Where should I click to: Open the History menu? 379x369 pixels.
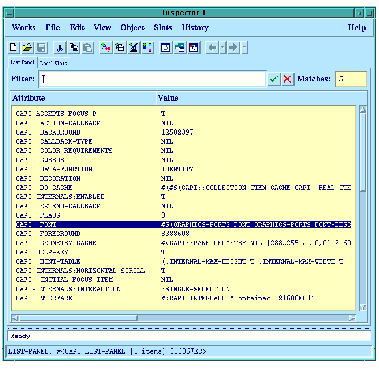tap(195, 27)
